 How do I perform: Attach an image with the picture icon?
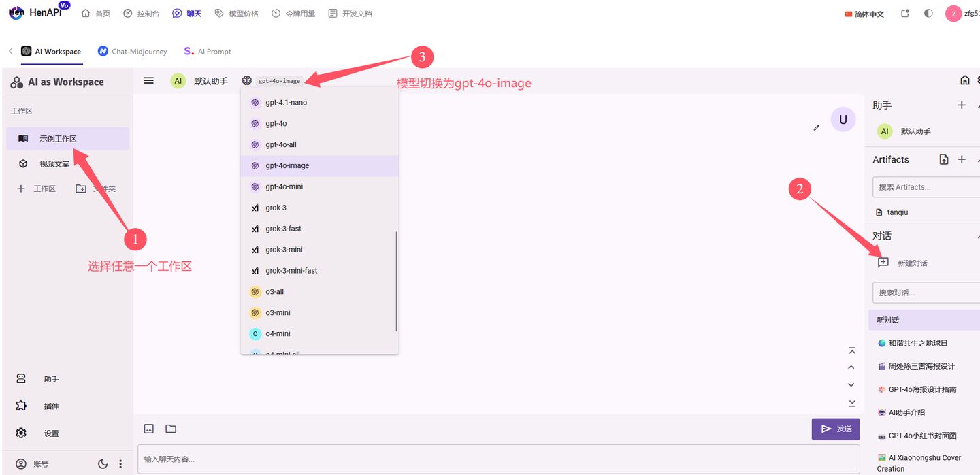(x=149, y=429)
